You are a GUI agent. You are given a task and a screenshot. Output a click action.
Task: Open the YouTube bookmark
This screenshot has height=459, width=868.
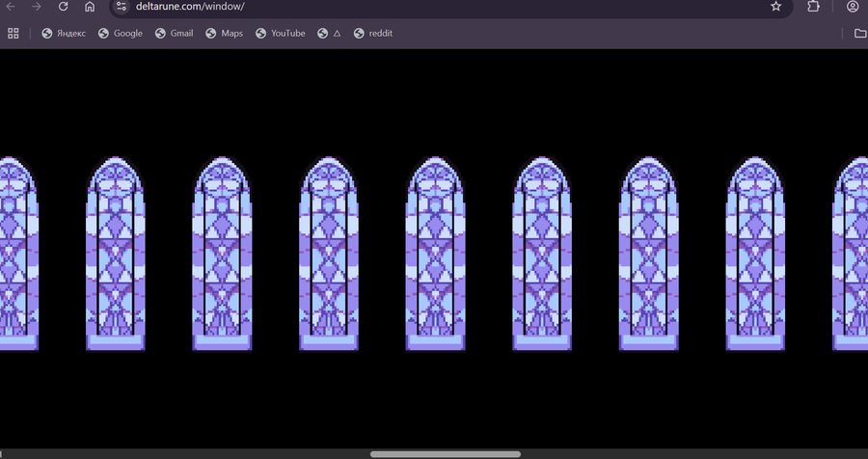tap(281, 33)
